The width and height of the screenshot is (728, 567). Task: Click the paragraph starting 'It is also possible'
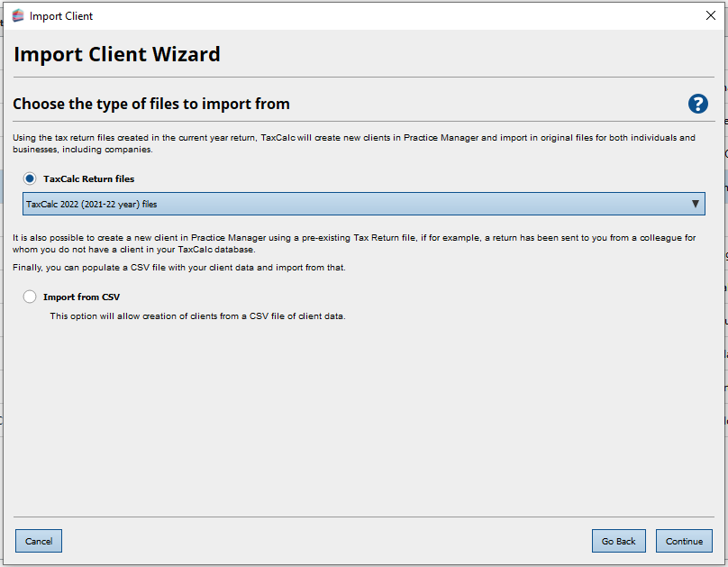coord(351,243)
